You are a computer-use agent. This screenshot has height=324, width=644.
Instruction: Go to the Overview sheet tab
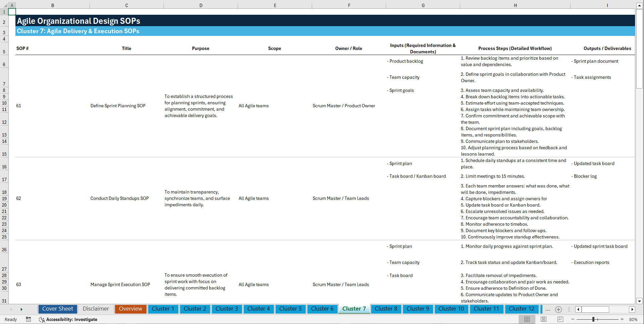[x=130, y=309]
